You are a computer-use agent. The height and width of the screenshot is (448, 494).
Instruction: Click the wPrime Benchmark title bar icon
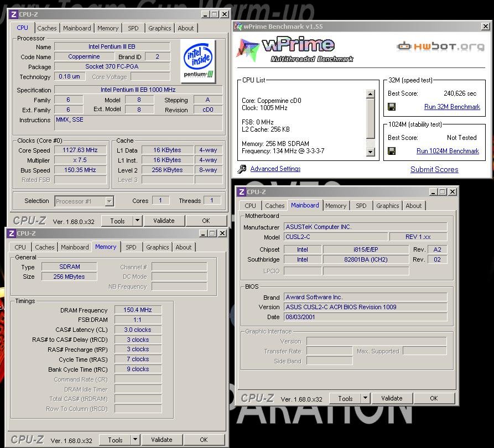(238, 27)
